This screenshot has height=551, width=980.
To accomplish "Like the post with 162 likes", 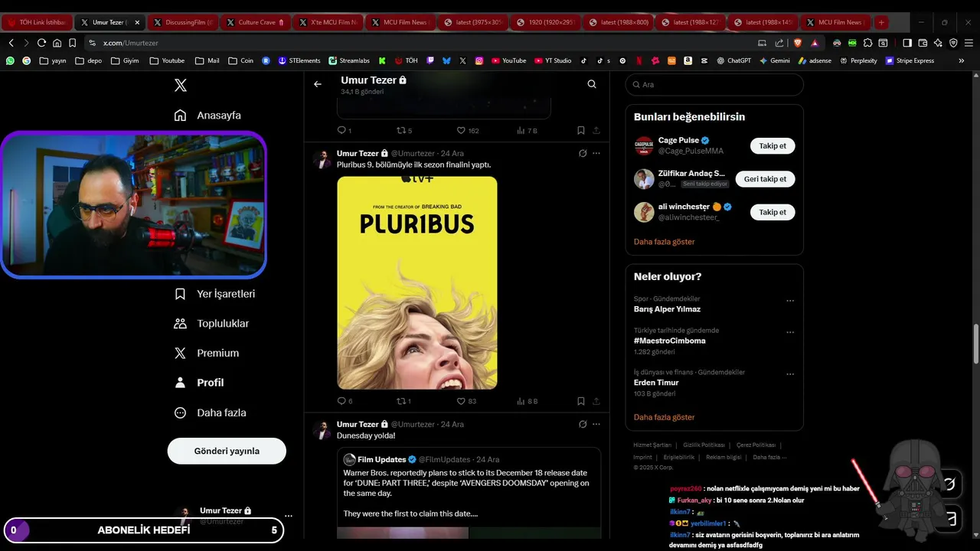I will (467, 130).
